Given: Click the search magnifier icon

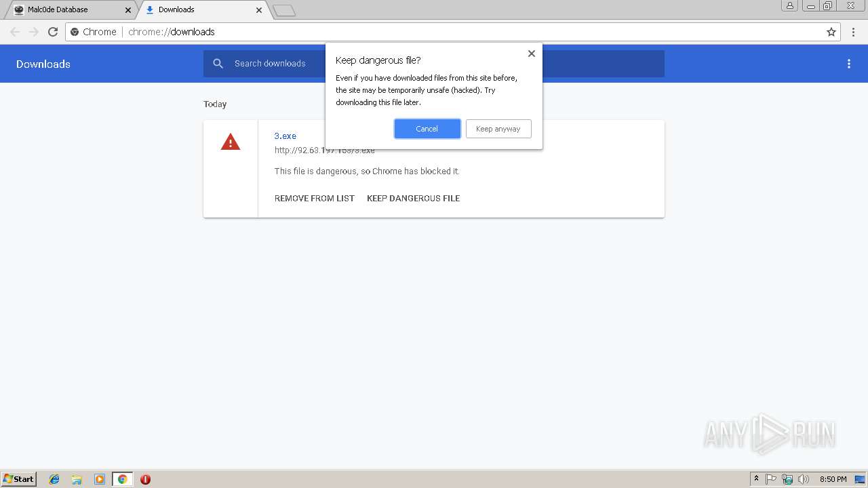Looking at the screenshot, I should pyautogui.click(x=218, y=64).
